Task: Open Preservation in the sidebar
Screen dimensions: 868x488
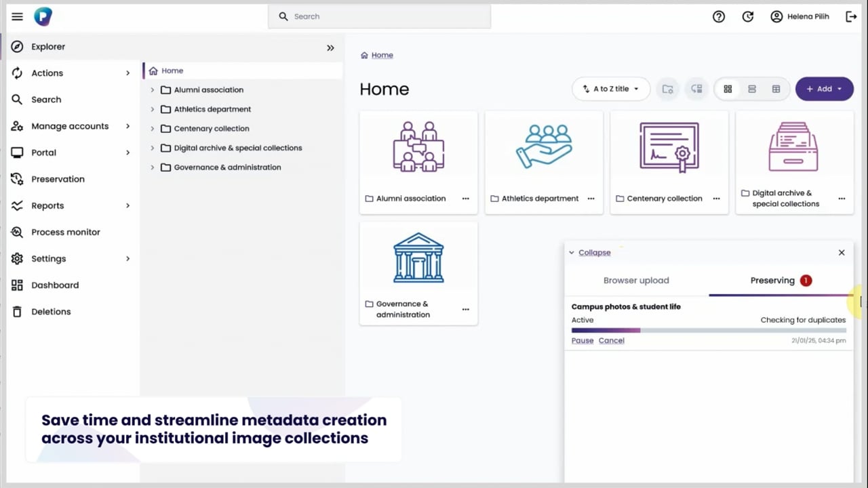Action: [58, 179]
